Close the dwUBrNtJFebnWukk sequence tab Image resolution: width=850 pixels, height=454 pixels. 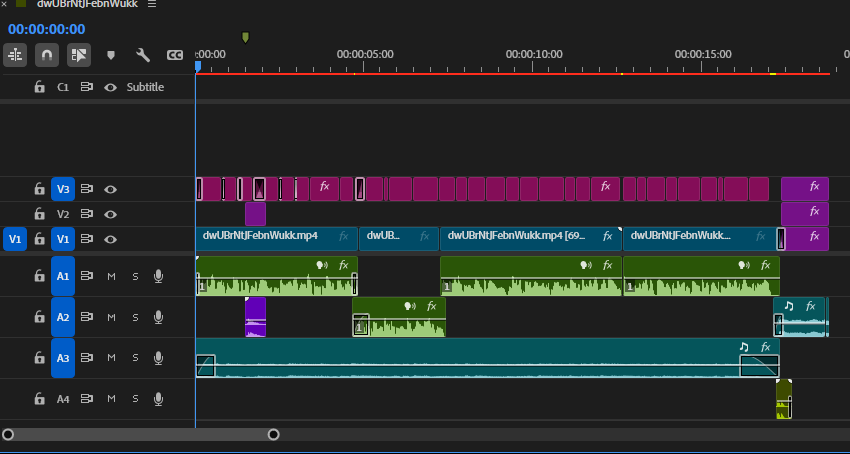(4, 4)
